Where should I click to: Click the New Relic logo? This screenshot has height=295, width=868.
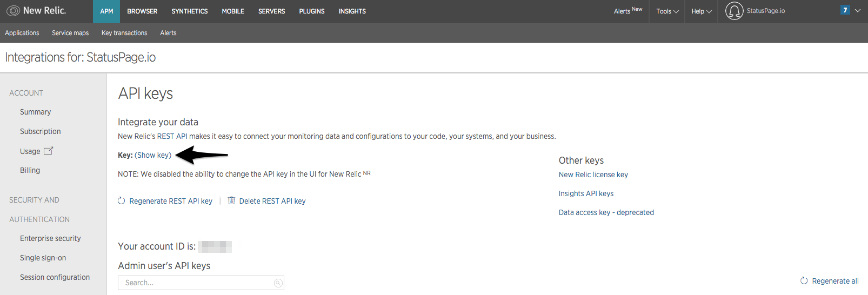pyautogui.click(x=36, y=10)
